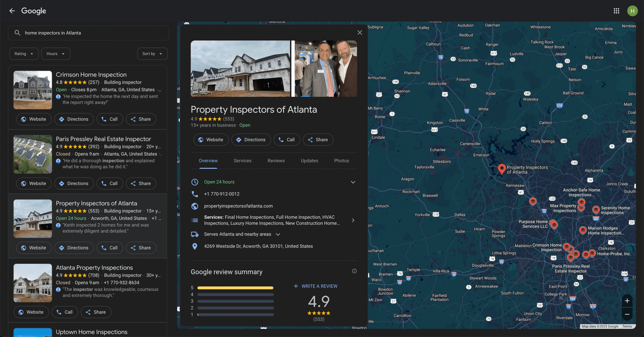This screenshot has height=337, width=644.
Task: Get Directions to Paris Pressley Real Estate Inspector
Action: (74, 183)
